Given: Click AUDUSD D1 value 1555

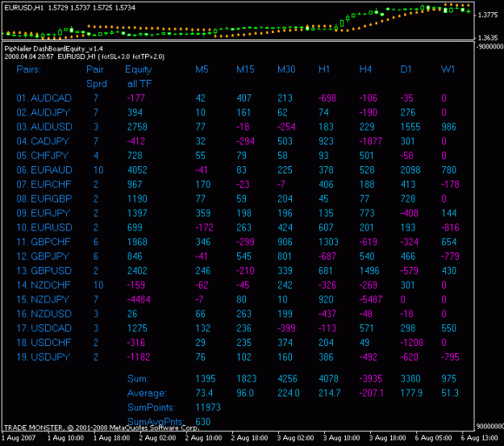Looking at the screenshot, I should coord(410,127).
